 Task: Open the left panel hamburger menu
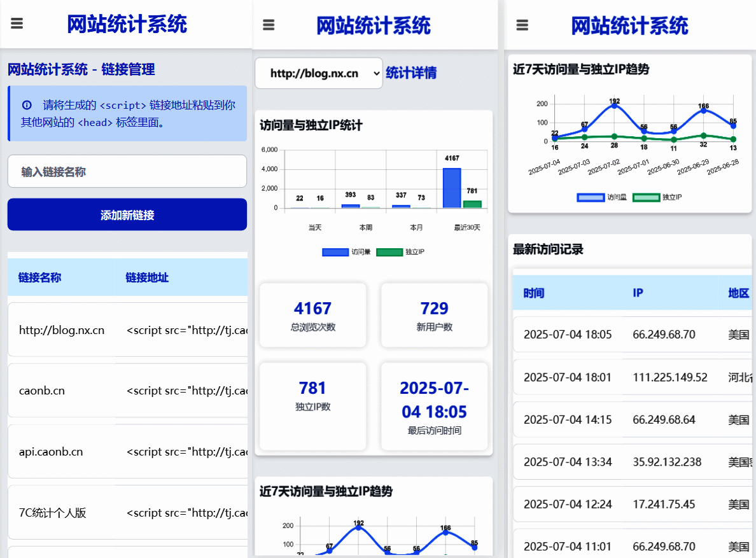point(17,24)
